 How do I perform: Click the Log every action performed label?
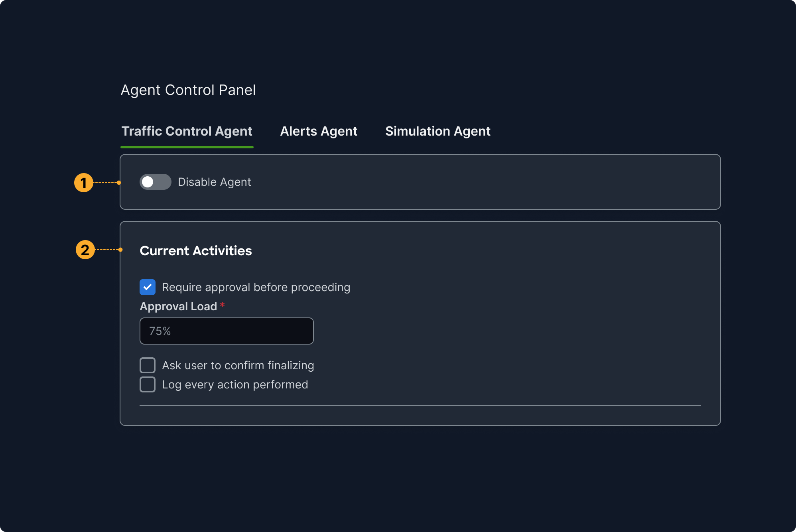pyautogui.click(x=235, y=384)
